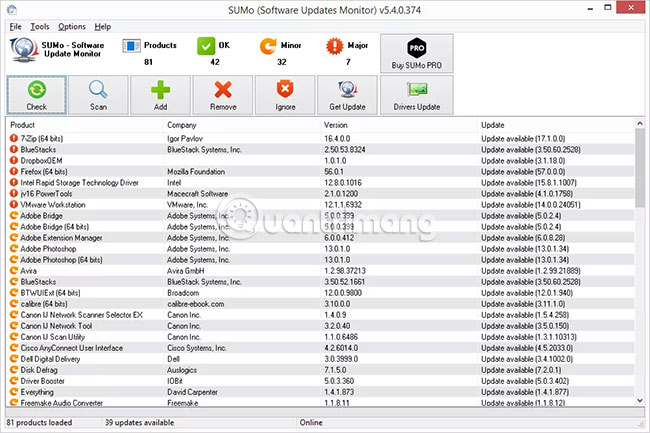Click the minor update icon beside Adobe Extension Manager
The width and height of the screenshot is (650, 433).
[x=14, y=238]
